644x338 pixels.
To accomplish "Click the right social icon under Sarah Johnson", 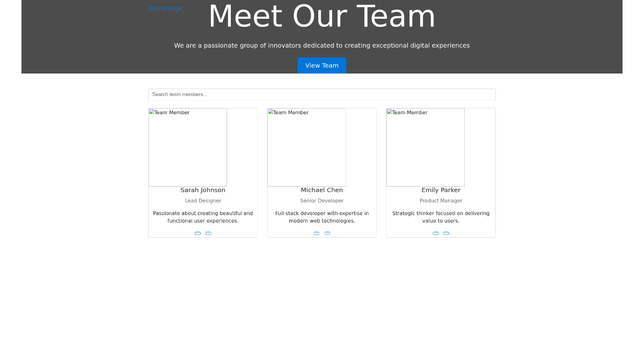I will point(208,233).
